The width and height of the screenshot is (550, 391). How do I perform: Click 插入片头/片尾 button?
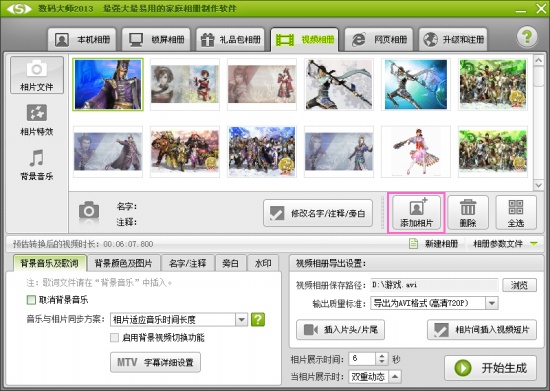pos(340,330)
